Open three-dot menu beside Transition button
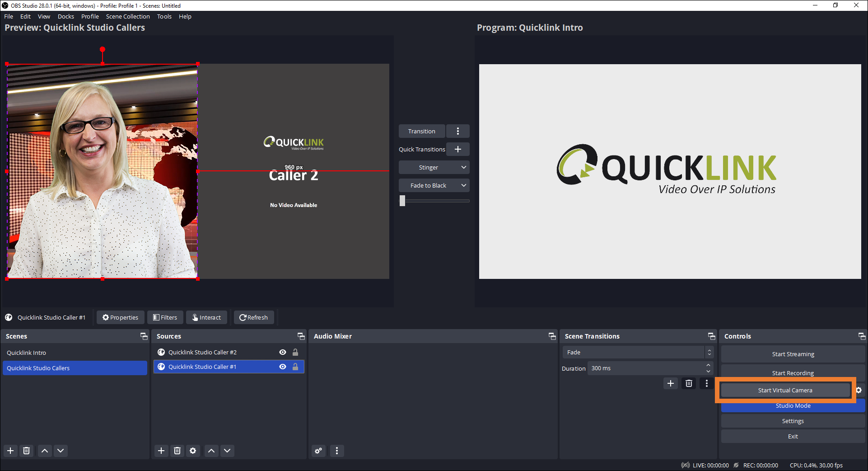 coord(458,131)
